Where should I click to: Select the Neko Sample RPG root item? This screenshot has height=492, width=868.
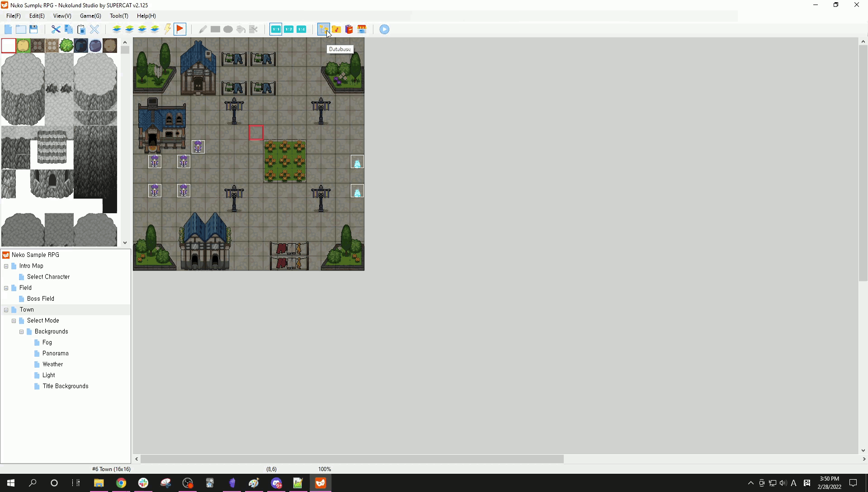click(x=35, y=255)
